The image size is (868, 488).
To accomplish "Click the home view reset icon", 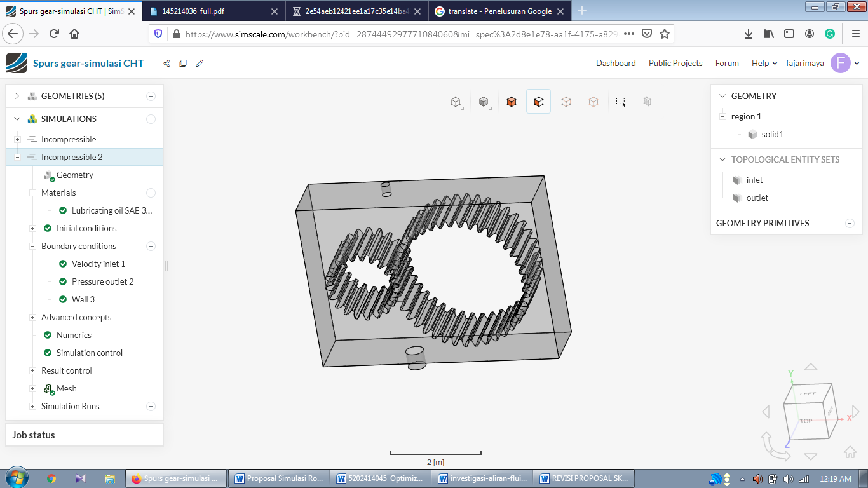I will 850,452.
